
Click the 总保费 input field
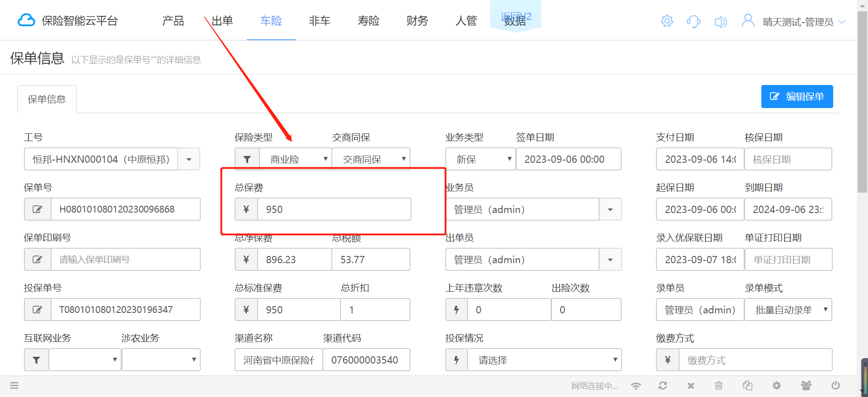(x=335, y=209)
